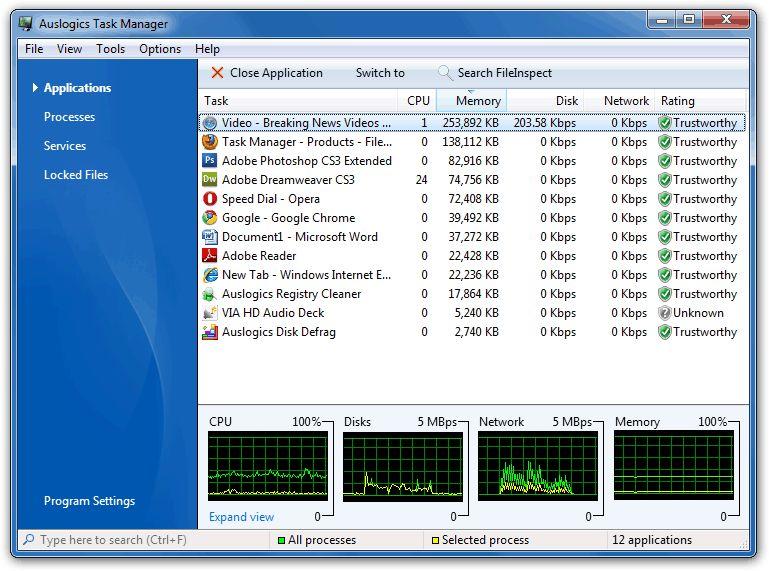
Task: Click the Auslogics Disk Defrag icon
Action: 210,332
